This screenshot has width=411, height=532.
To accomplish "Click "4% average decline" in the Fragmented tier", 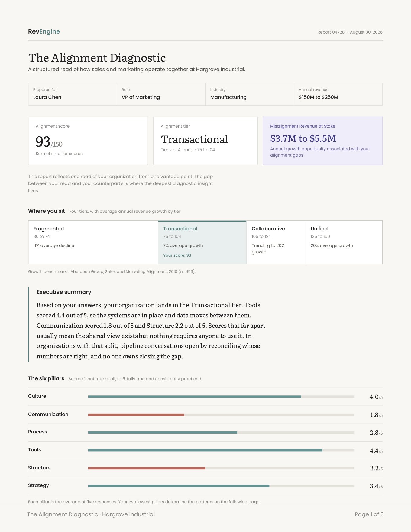I will [54, 245].
